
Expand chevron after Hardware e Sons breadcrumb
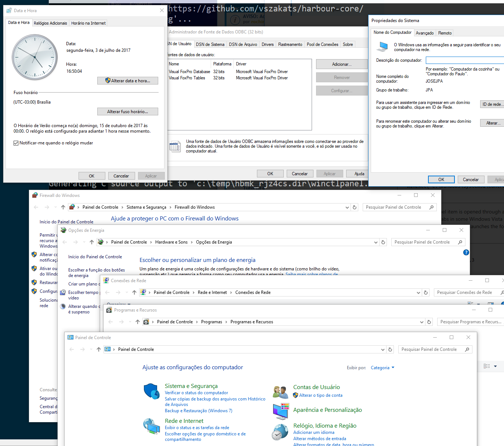pyautogui.click(x=192, y=242)
